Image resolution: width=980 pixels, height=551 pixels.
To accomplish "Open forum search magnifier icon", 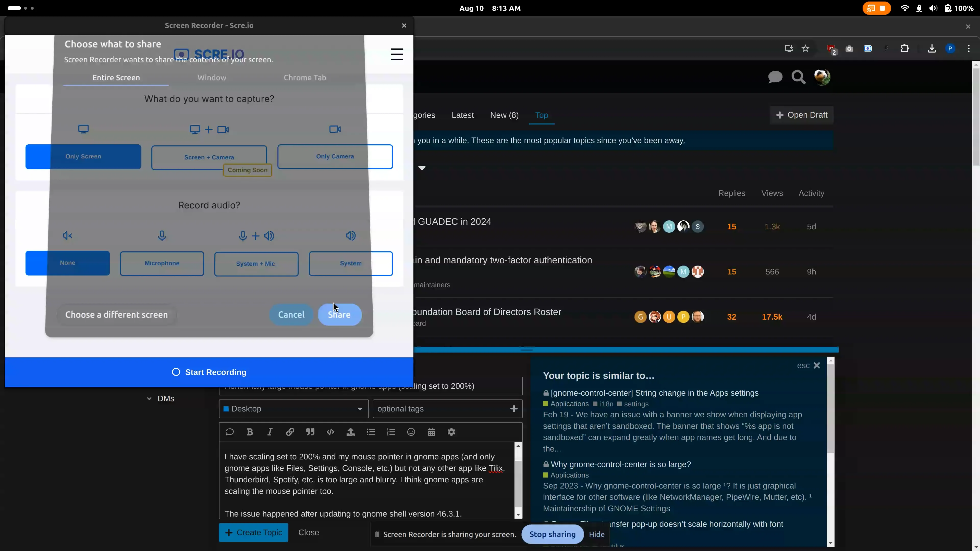I will (798, 77).
